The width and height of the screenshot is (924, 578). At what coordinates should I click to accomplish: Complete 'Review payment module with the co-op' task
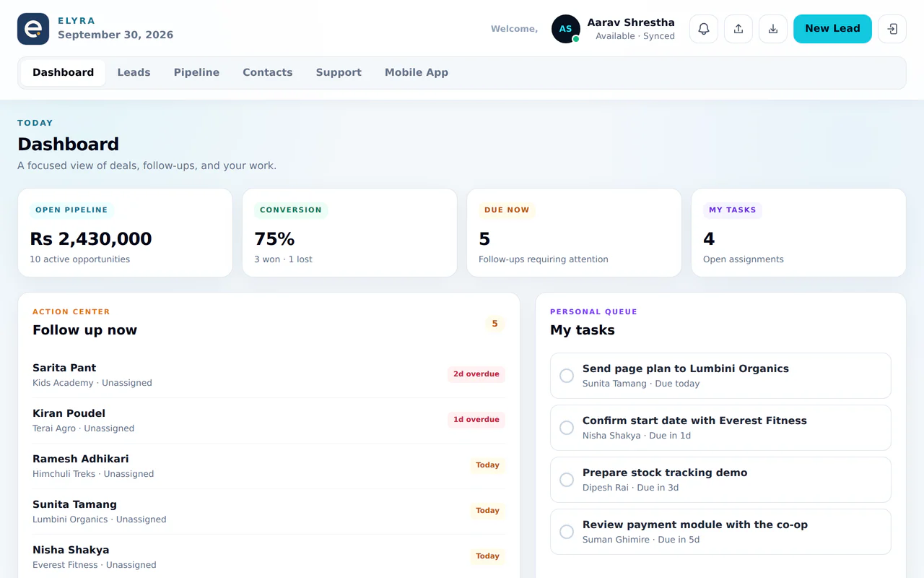(567, 532)
